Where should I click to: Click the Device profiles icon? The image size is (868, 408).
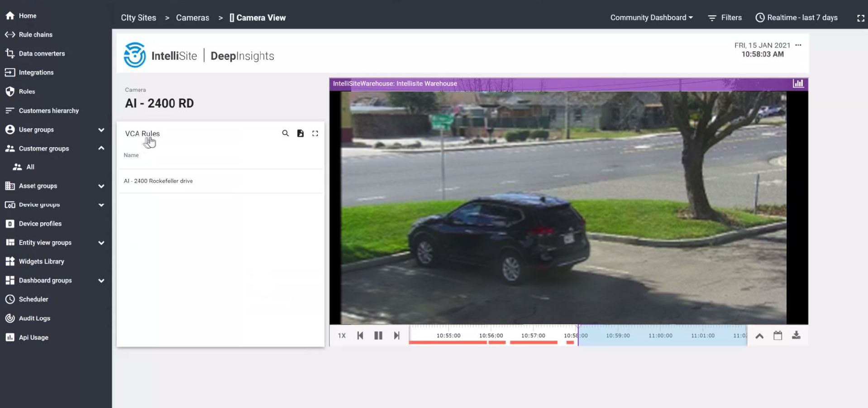[10, 224]
